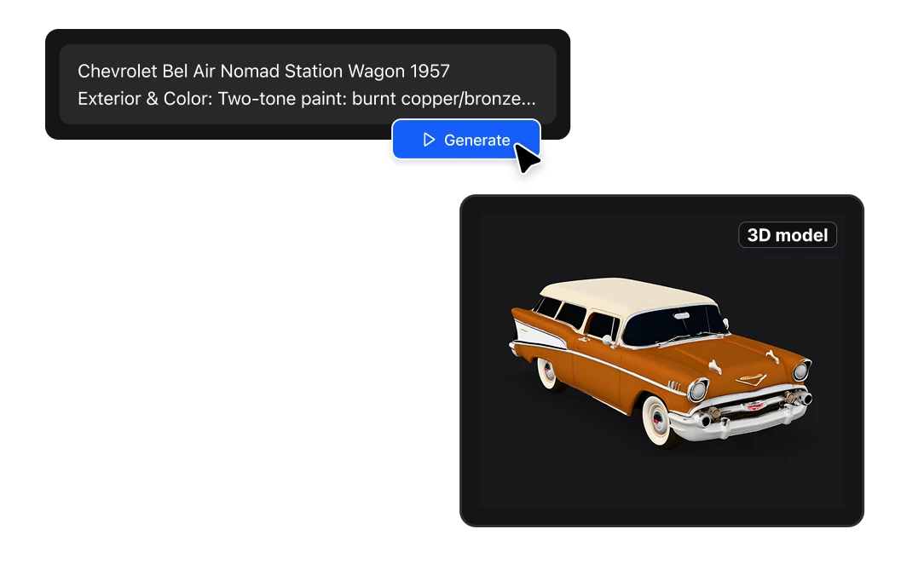Click the 'Exterior & Color: Two-tone paint' line
924x575 pixels.
(x=306, y=98)
